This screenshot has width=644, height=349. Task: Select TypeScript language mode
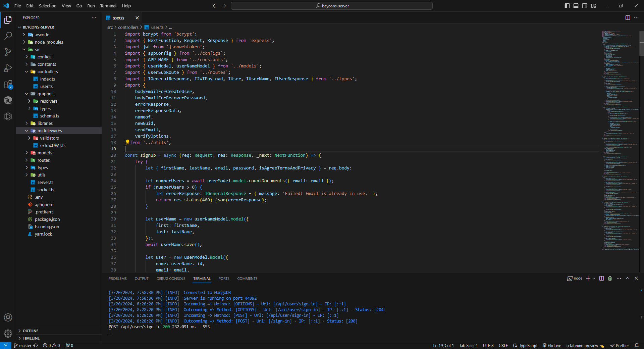[528, 345]
